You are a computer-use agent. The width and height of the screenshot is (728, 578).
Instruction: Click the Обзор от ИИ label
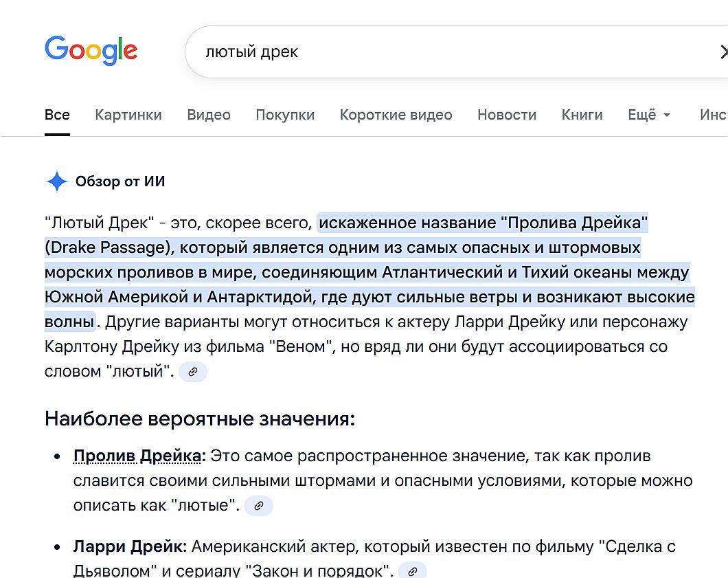(120, 181)
